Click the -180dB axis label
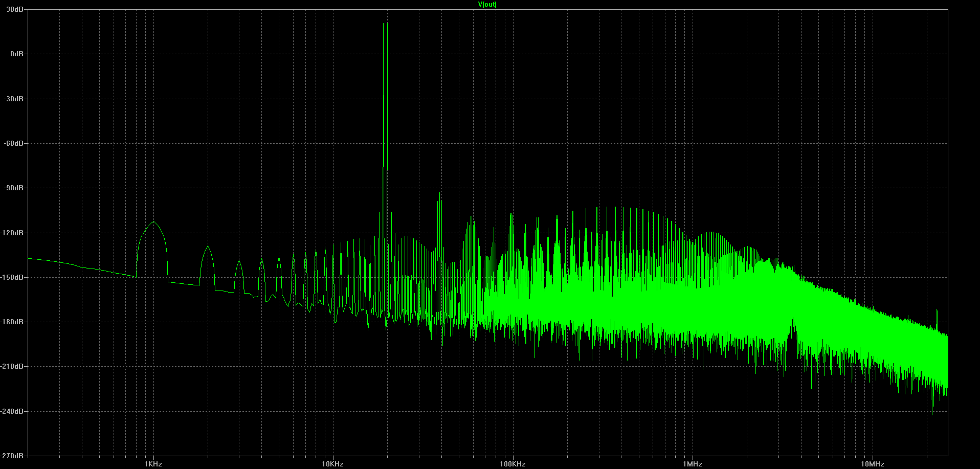 pos(12,322)
